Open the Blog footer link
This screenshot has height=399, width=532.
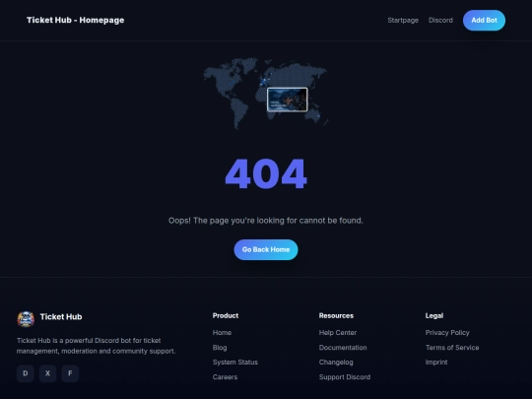tap(220, 348)
